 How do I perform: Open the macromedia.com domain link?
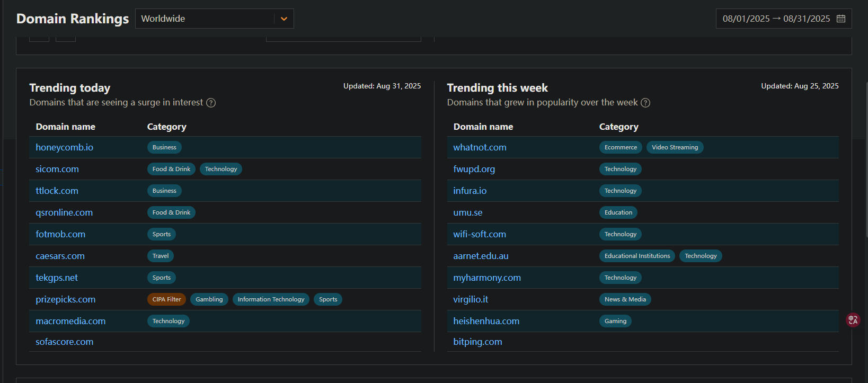click(x=70, y=321)
